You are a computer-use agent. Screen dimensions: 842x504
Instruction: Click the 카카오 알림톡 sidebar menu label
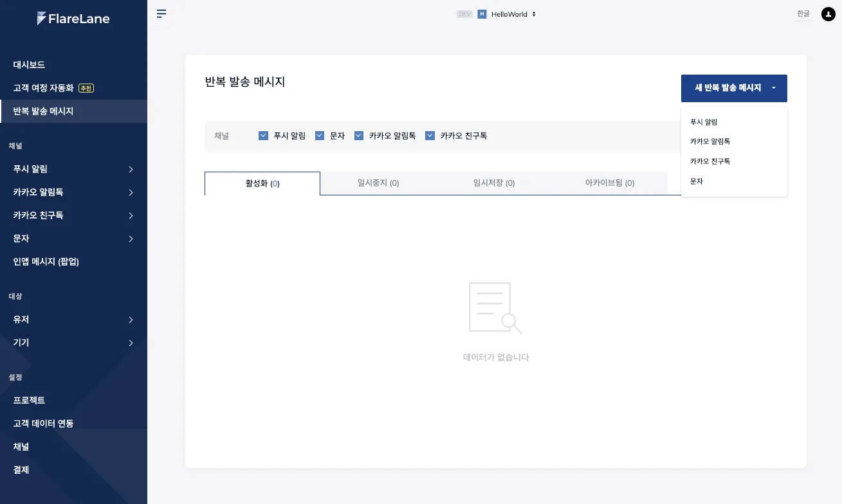click(38, 192)
